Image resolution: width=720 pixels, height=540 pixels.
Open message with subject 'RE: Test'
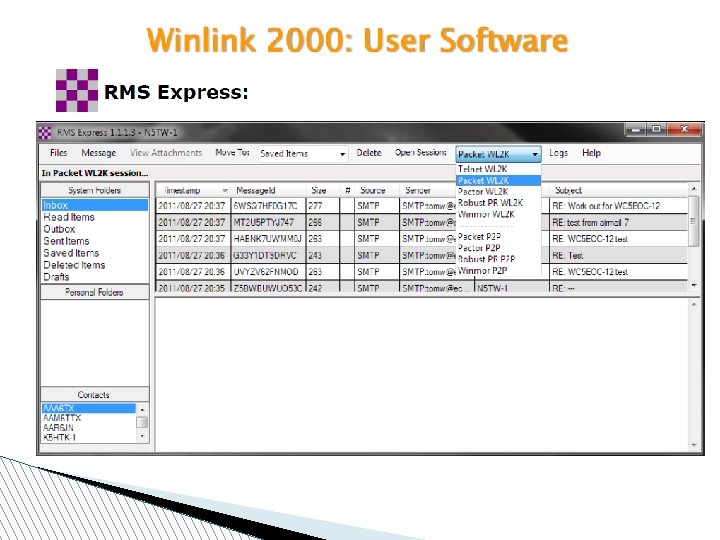pos(568,255)
